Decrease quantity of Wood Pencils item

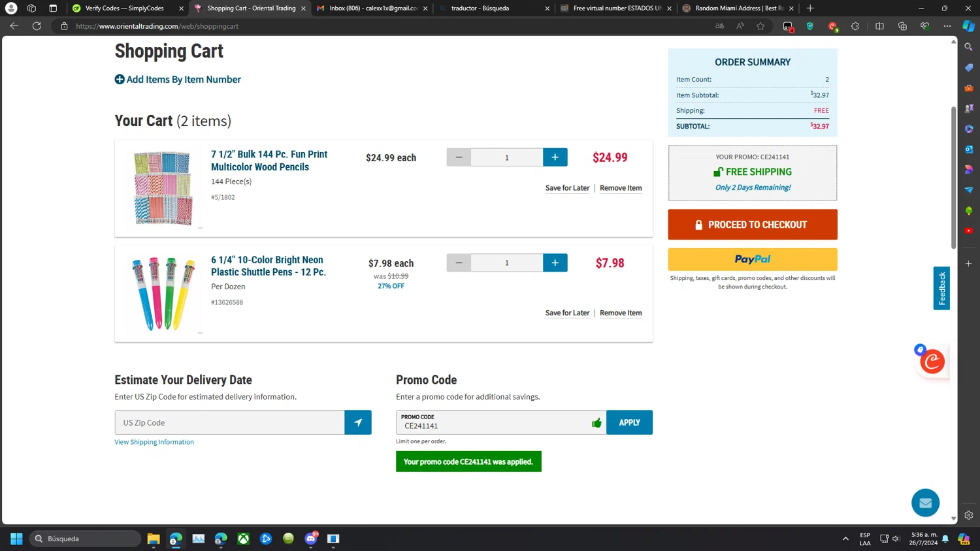tap(459, 157)
